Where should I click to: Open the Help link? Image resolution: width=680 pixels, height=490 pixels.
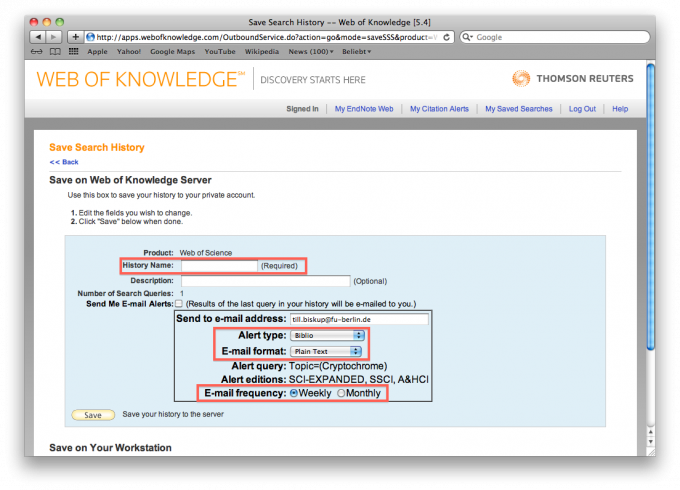click(620, 109)
